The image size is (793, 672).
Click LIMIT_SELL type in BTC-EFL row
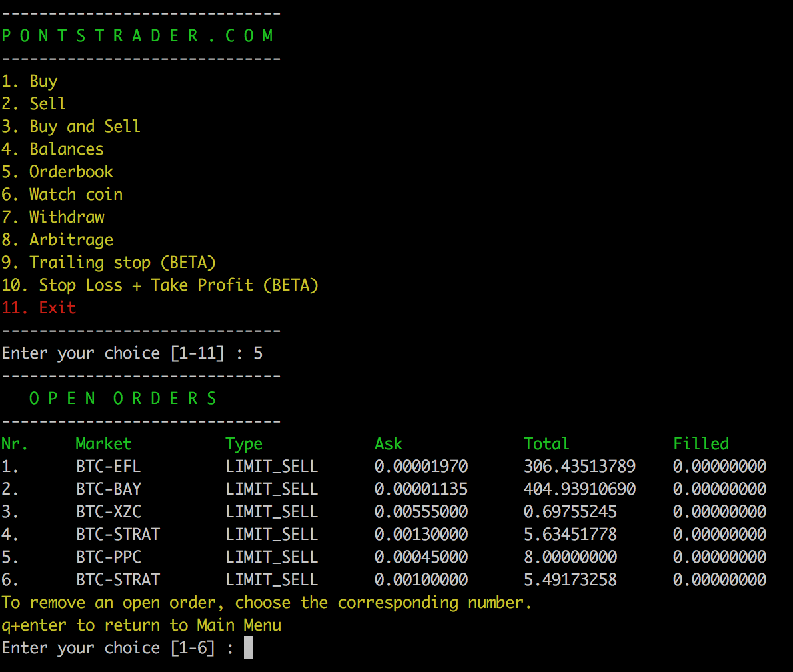272,467
